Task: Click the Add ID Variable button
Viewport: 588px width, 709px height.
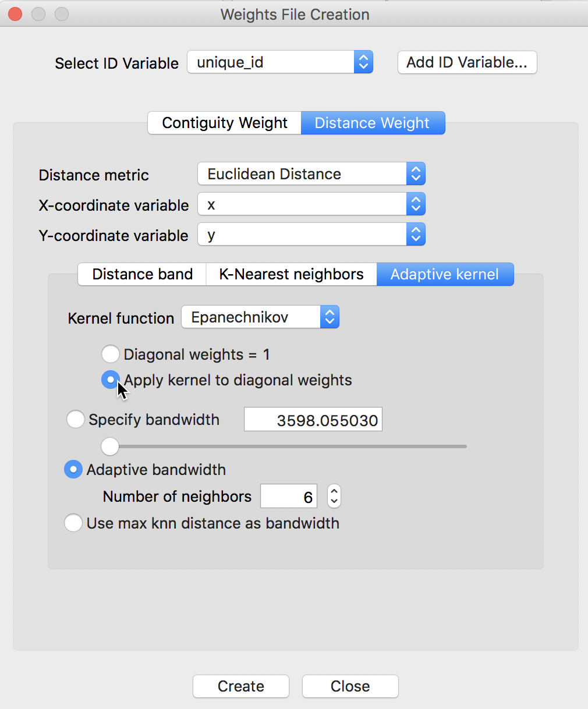Action: 467,62
